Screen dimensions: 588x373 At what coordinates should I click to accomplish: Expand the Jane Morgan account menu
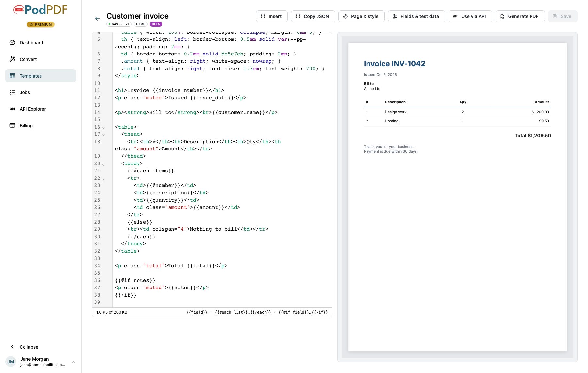pos(73,362)
